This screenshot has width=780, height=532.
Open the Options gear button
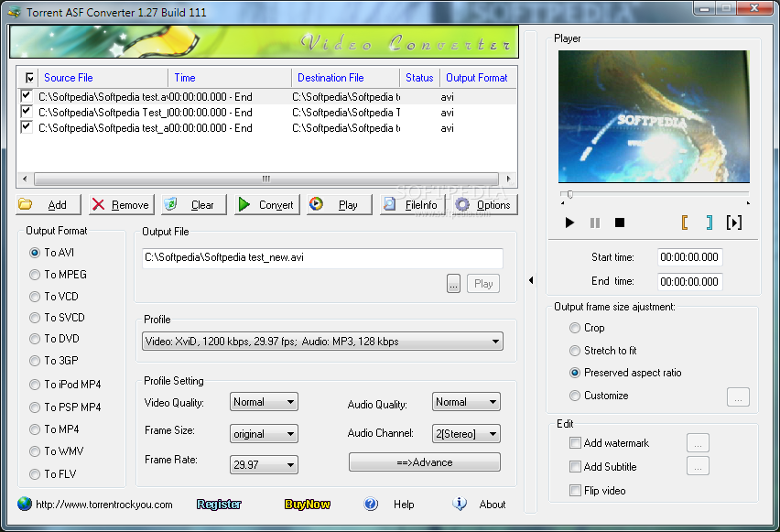click(484, 204)
